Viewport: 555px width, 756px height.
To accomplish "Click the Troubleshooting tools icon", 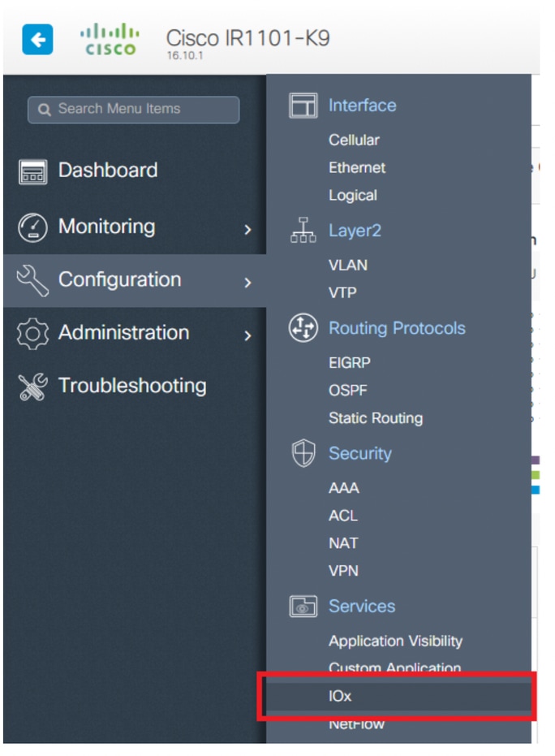I will click(x=32, y=387).
